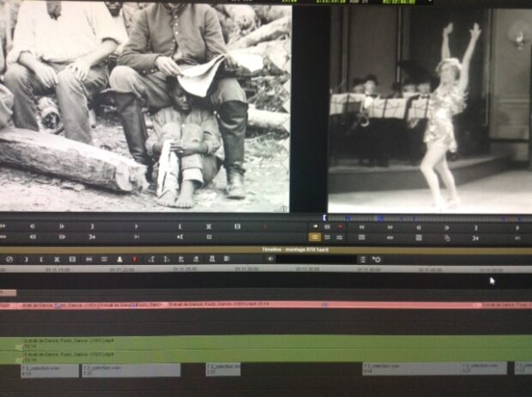Go to Out point in record monitor bottom row
The image size is (532, 397).
pos(475,238)
